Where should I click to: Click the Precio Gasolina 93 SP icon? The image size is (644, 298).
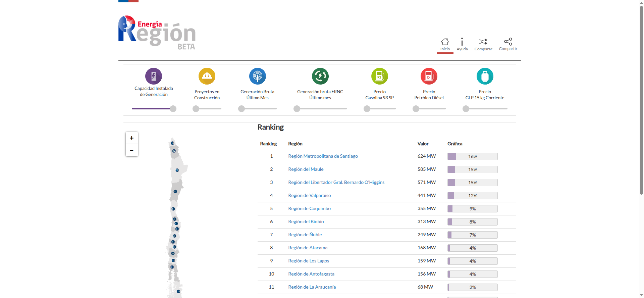click(x=379, y=76)
